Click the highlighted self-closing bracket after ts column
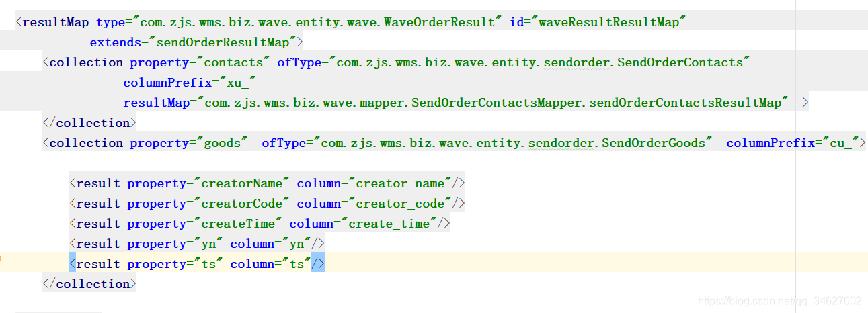This screenshot has width=868, height=313. [318, 264]
